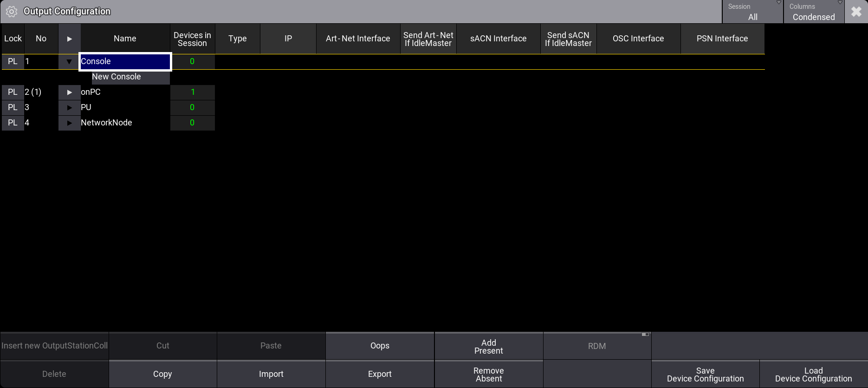Toggle PL lock on NetworkNode row
This screenshot has width=868, height=388.
pos(13,123)
